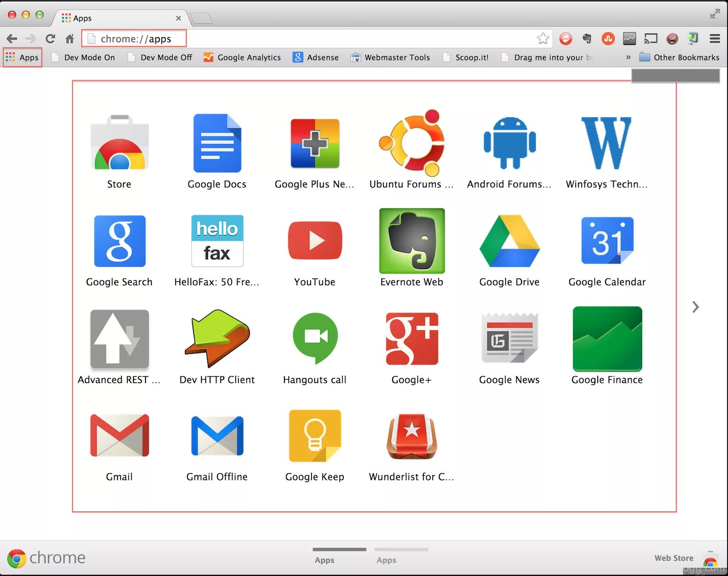Viewport: 728px width, 576px height.
Task: Open the Google Analytics bookmark
Action: pyautogui.click(x=242, y=57)
